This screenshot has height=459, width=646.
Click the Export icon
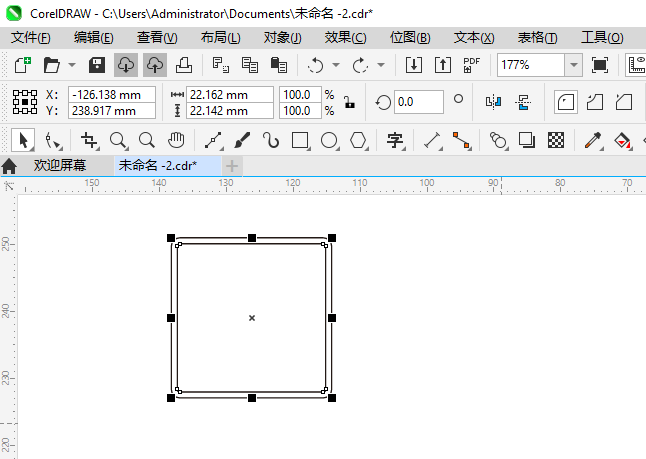pyautogui.click(x=443, y=65)
